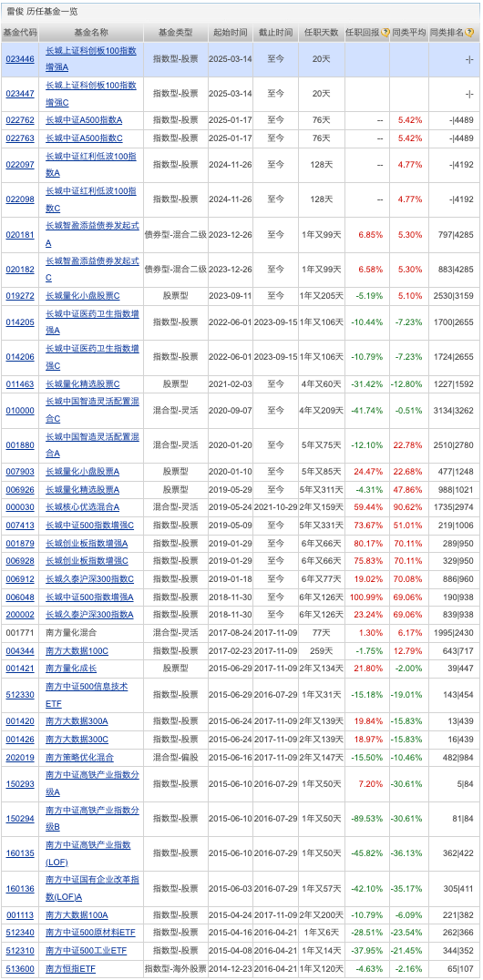Open 南方策略优化混合 fund link
The width and height of the screenshot is (483, 980).
click(80, 757)
